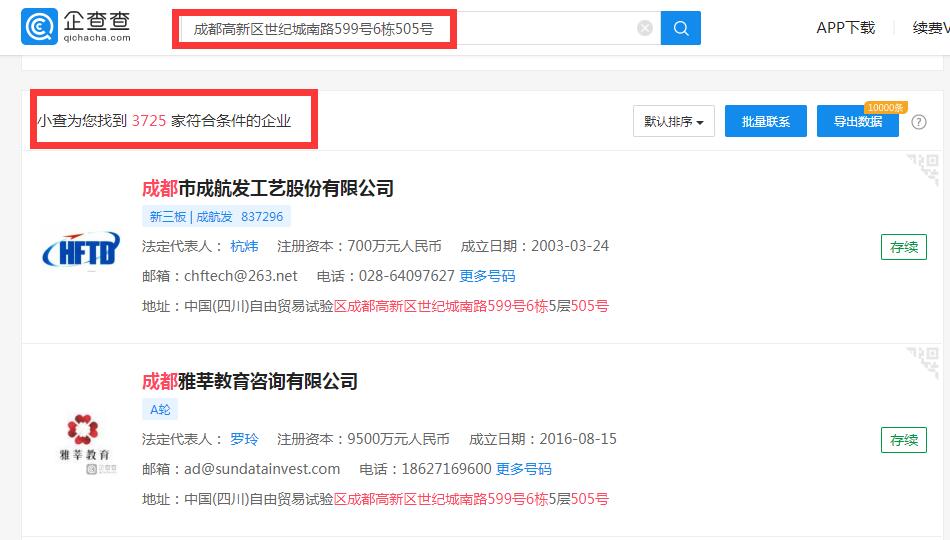The image size is (950, 540).
Task: Open legal representative 罗玲 link
Action: (244, 439)
